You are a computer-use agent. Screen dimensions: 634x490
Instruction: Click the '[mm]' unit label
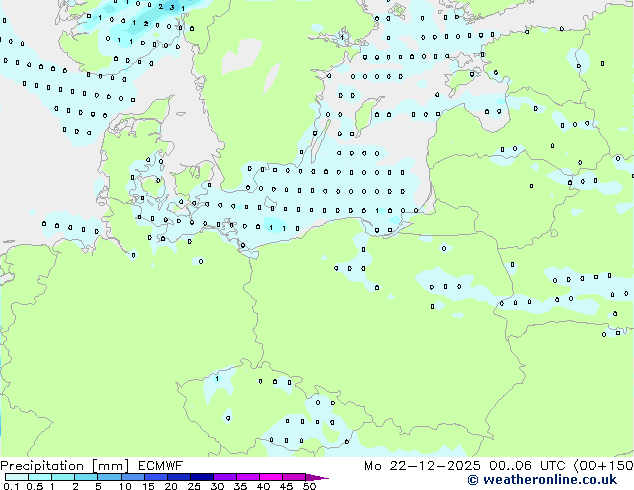(x=111, y=466)
